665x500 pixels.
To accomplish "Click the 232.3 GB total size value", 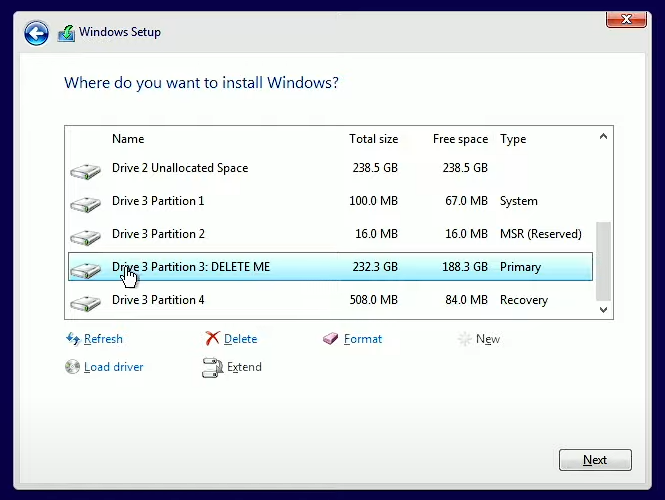I will point(375,267).
